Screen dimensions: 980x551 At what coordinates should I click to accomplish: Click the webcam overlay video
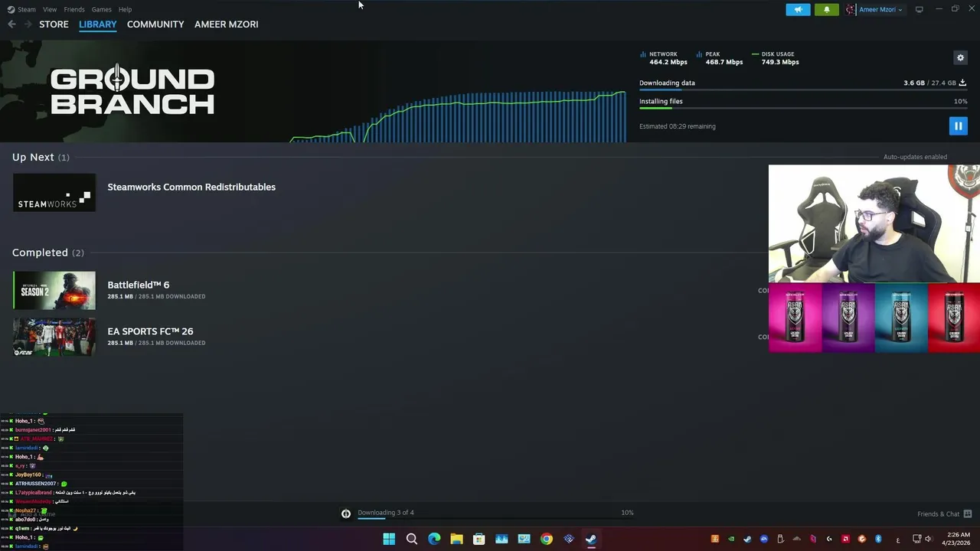click(x=874, y=224)
